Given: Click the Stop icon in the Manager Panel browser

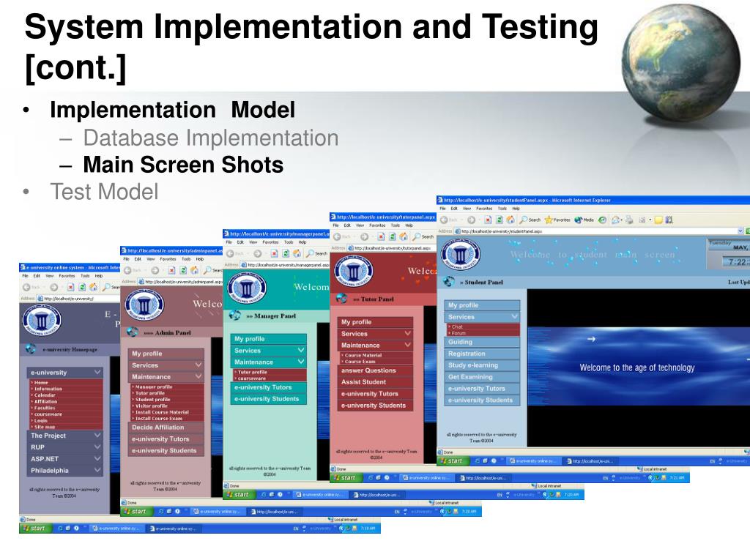Looking at the screenshot, I should tap(274, 253).
